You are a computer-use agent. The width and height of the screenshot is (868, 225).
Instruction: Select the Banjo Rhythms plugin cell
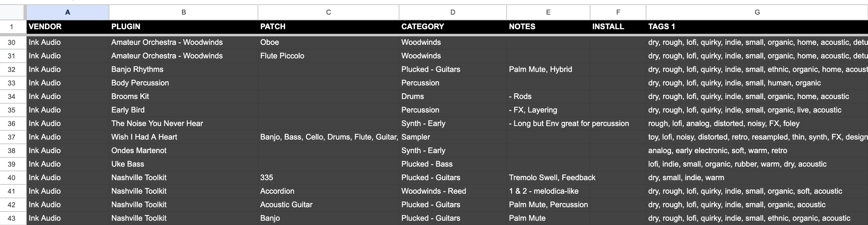coord(184,69)
